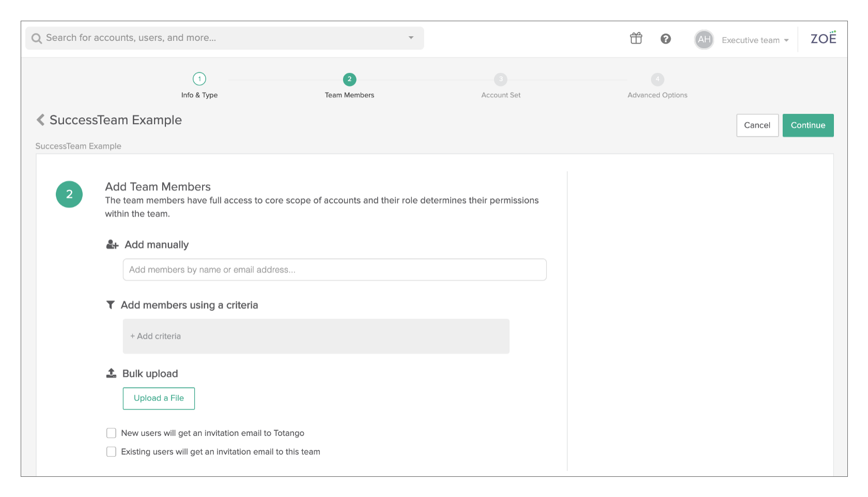Focus the global accounts search field
The image size is (868, 497).
click(x=225, y=38)
